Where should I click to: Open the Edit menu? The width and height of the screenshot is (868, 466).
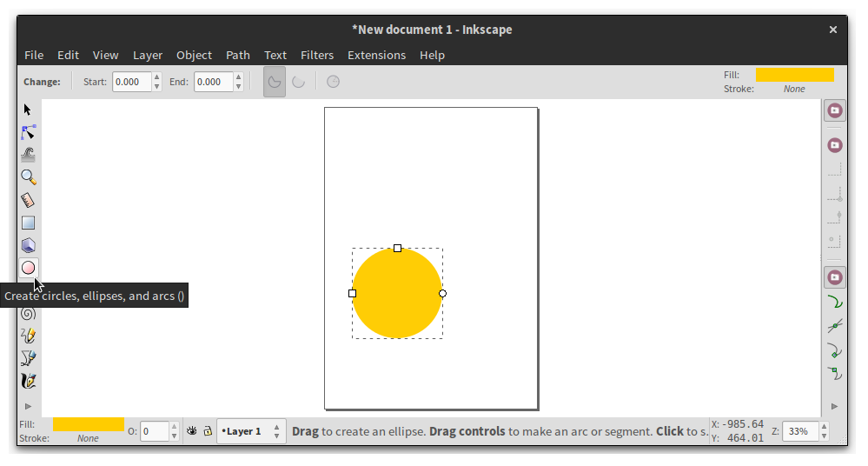tap(68, 56)
